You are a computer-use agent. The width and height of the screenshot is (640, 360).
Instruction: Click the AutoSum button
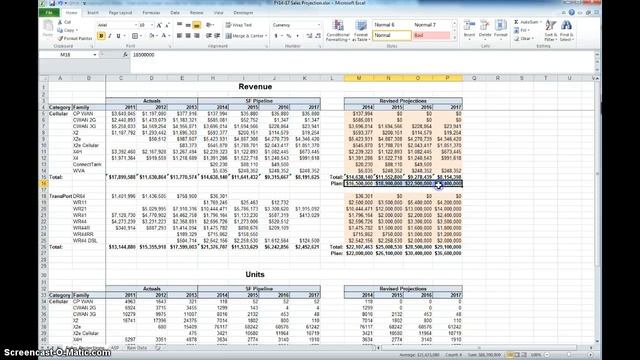click(x=527, y=22)
